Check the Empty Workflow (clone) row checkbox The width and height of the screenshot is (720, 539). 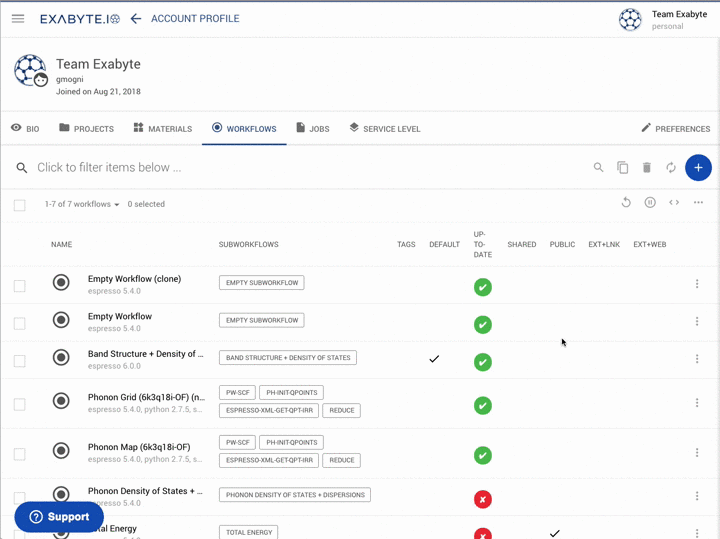[19, 286]
